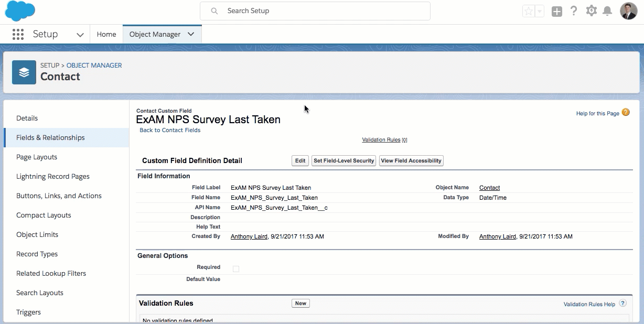Image resolution: width=644 pixels, height=324 pixels.
Task: Click View Field Accessibility button
Action: 411,161
